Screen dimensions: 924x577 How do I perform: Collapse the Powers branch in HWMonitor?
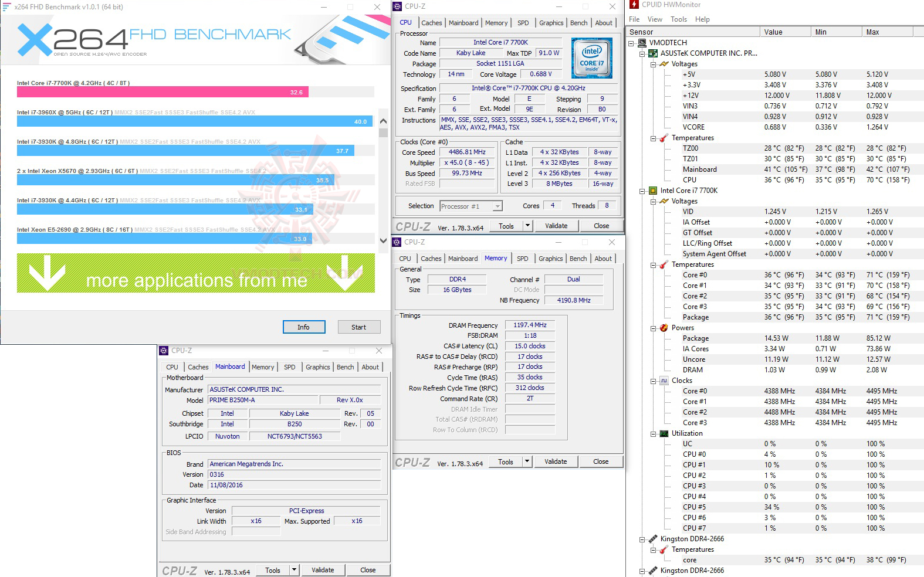(x=654, y=328)
